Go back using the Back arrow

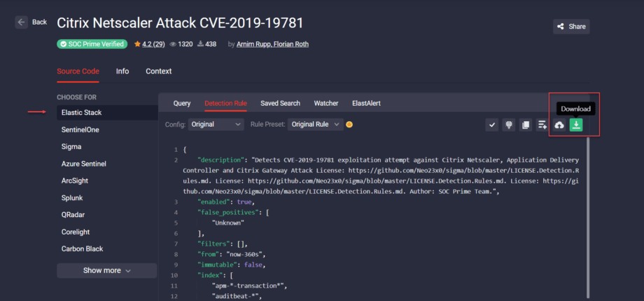31,22
